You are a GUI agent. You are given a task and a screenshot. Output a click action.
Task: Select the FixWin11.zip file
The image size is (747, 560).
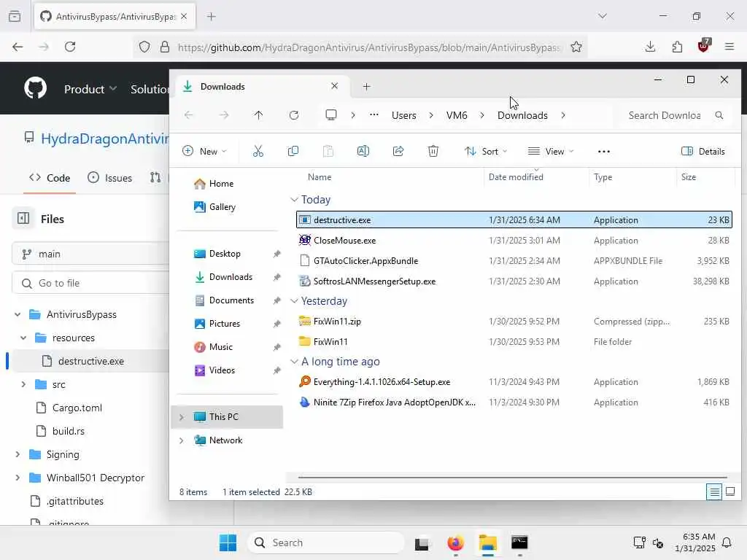click(x=514, y=322)
